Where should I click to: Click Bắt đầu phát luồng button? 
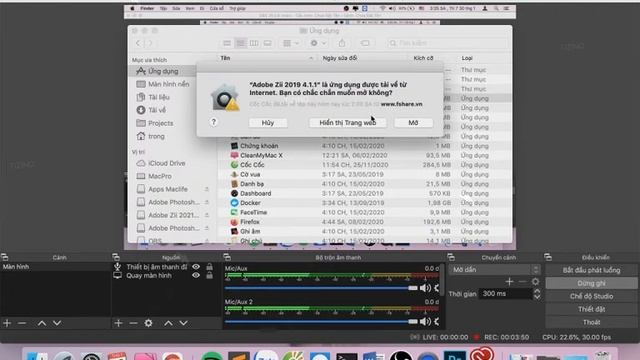point(591,270)
